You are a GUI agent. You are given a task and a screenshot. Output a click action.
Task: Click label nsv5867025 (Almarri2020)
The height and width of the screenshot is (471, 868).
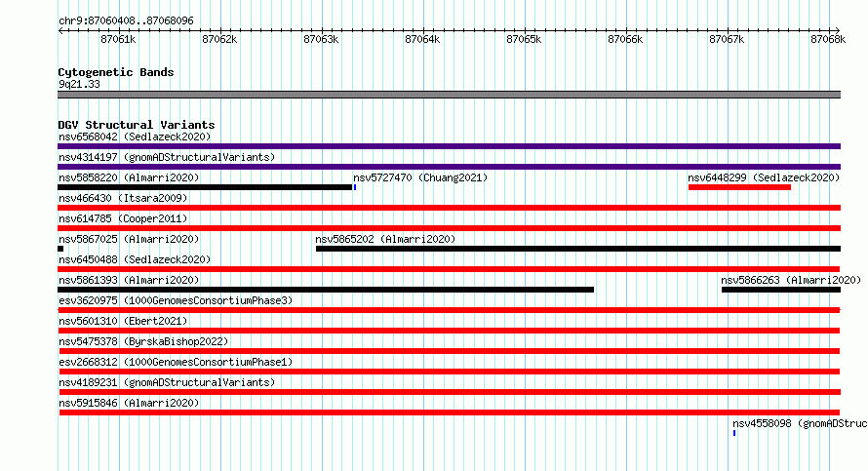tap(129, 239)
